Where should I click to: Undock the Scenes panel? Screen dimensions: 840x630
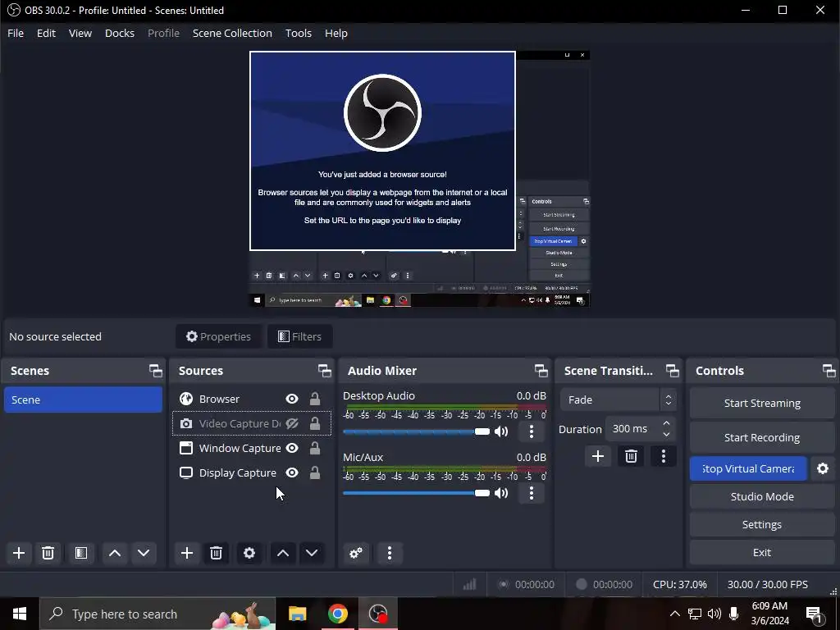coord(156,371)
